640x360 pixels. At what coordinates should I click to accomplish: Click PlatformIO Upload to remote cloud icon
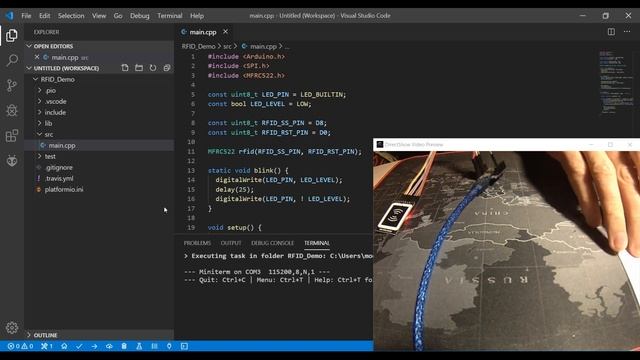109,346
